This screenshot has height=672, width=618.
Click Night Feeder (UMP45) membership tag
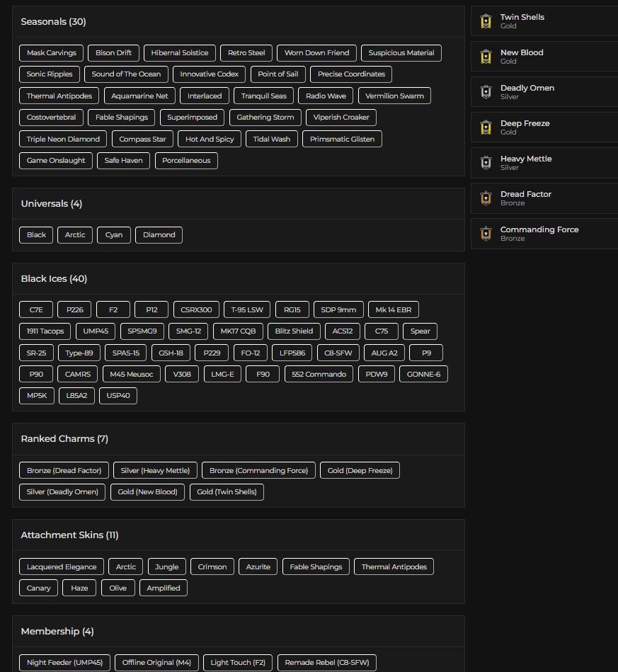(x=64, y=663)
